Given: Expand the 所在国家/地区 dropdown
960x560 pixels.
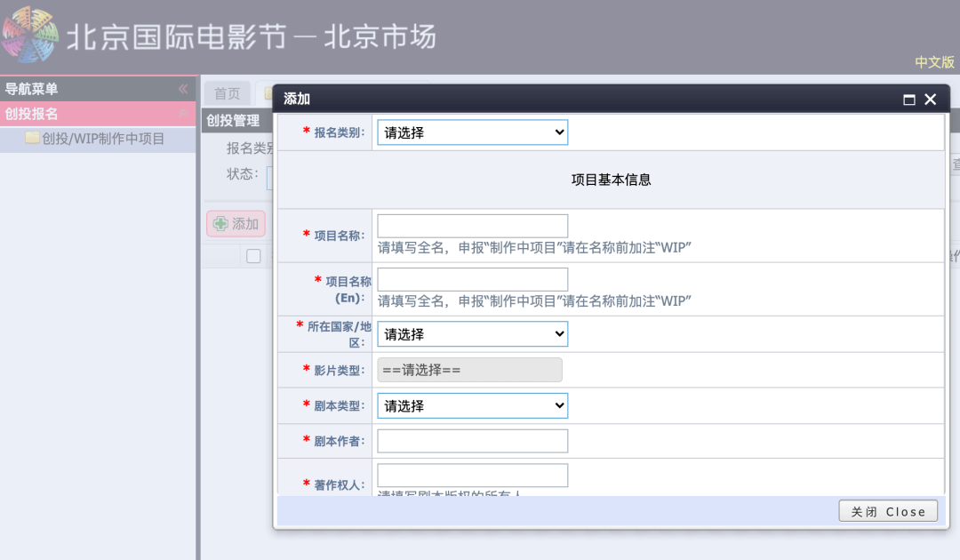Looking at the screenshot, I should (x=472, y=334).
